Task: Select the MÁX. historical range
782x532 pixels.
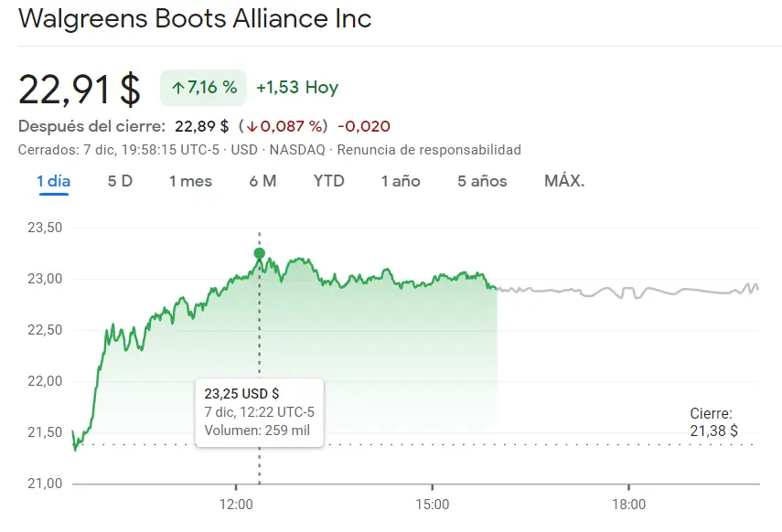Action: point(564,181)
